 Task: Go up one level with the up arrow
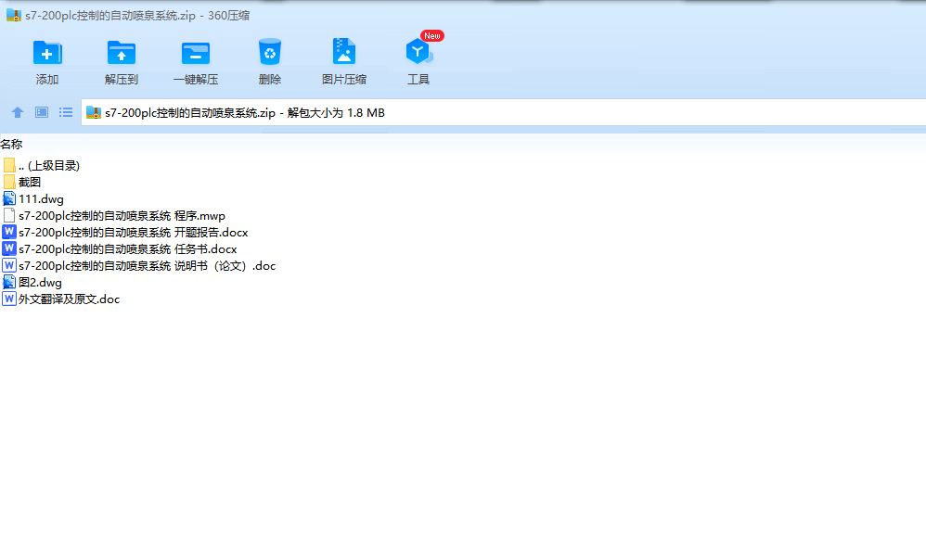click(x=18, y=112)
